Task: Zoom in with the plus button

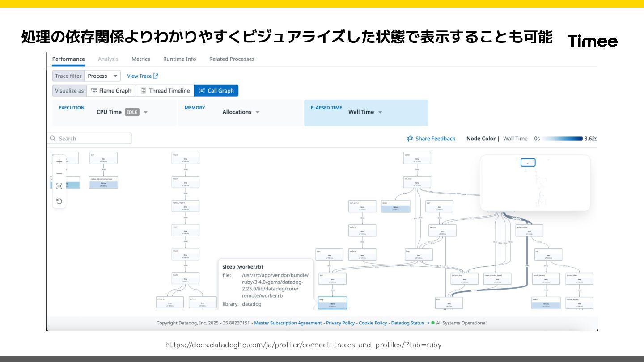Action: point(59,161)
